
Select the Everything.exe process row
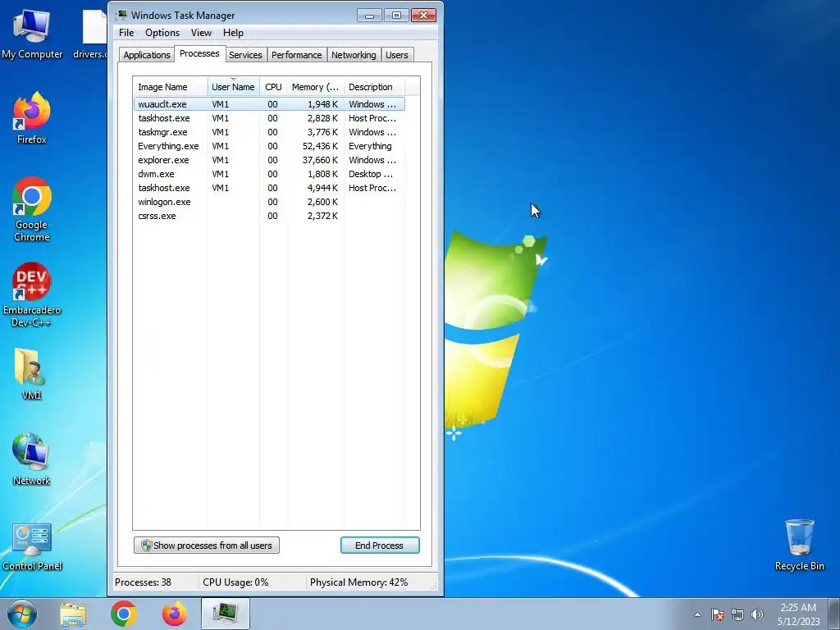[269, 146]
